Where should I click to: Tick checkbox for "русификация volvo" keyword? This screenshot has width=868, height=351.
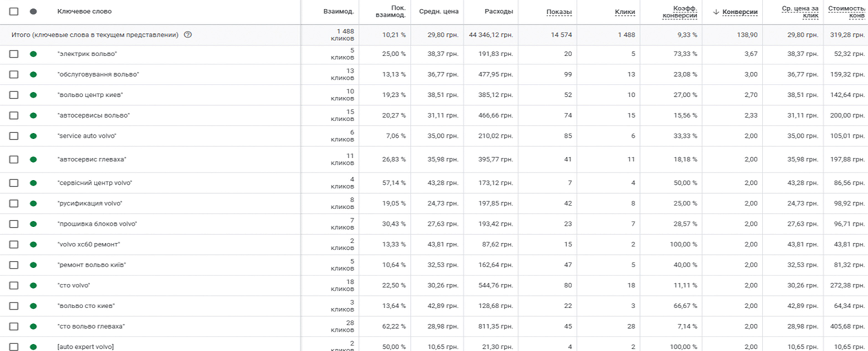click(14, 203)
